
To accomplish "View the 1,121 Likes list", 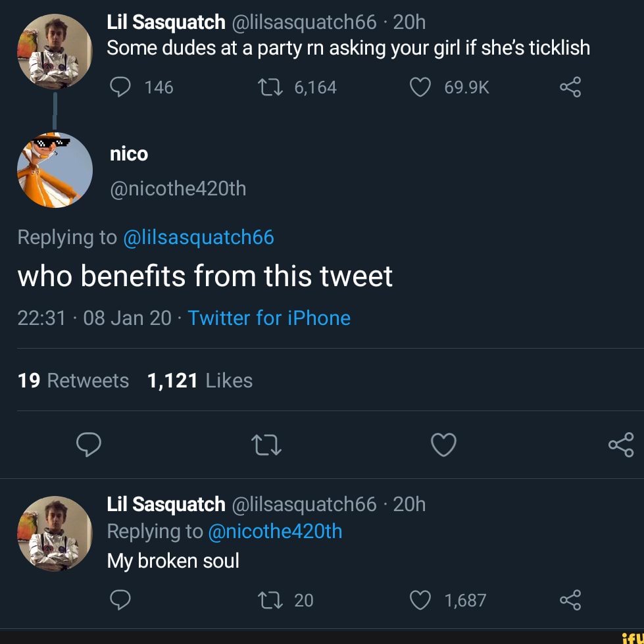I will pyautogui.click(x=200, y=381).
